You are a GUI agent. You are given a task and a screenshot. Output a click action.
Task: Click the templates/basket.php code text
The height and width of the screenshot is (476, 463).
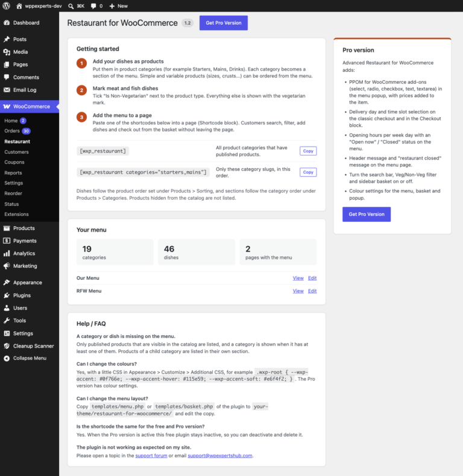tap(184, 407)
